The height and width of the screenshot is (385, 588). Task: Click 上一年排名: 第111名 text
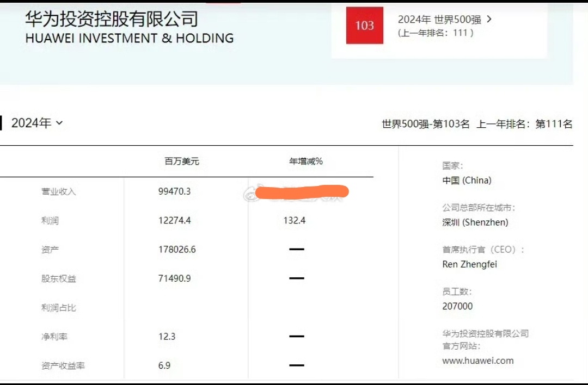point(524,124)
